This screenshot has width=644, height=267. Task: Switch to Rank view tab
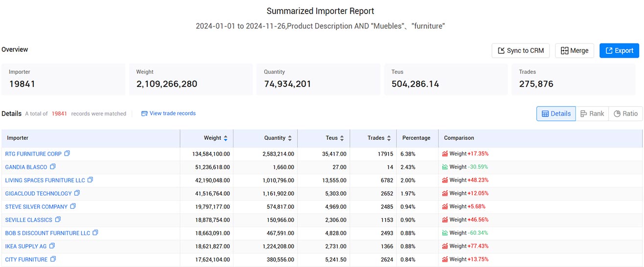coord(592,113)
